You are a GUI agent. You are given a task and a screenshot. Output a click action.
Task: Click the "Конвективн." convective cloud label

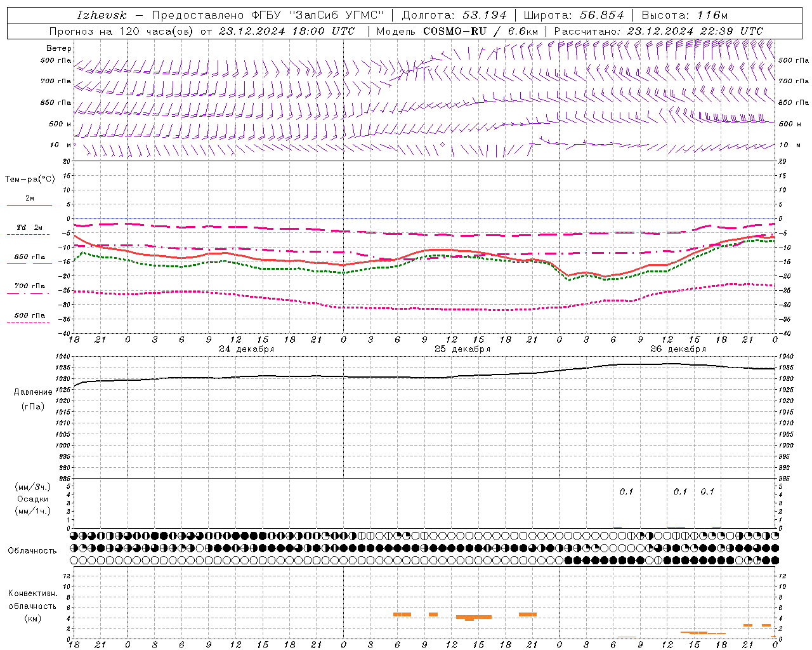(x=33, y=594)
